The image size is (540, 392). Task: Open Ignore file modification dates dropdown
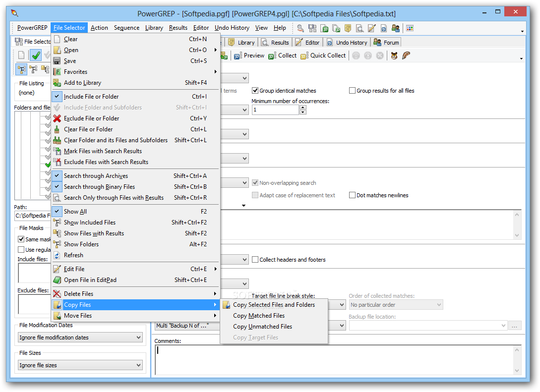(80, 337)
